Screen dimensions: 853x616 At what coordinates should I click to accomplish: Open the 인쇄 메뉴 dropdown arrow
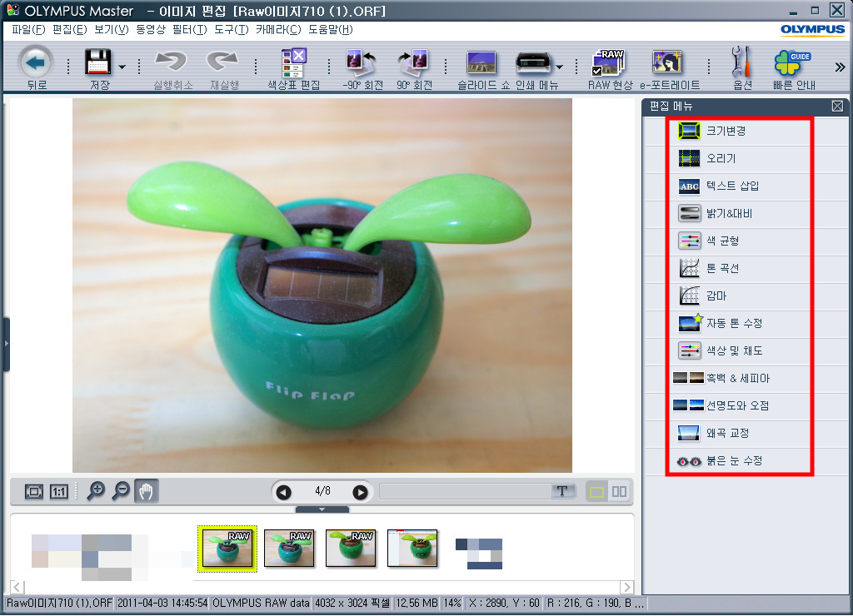tap(560, 67)
